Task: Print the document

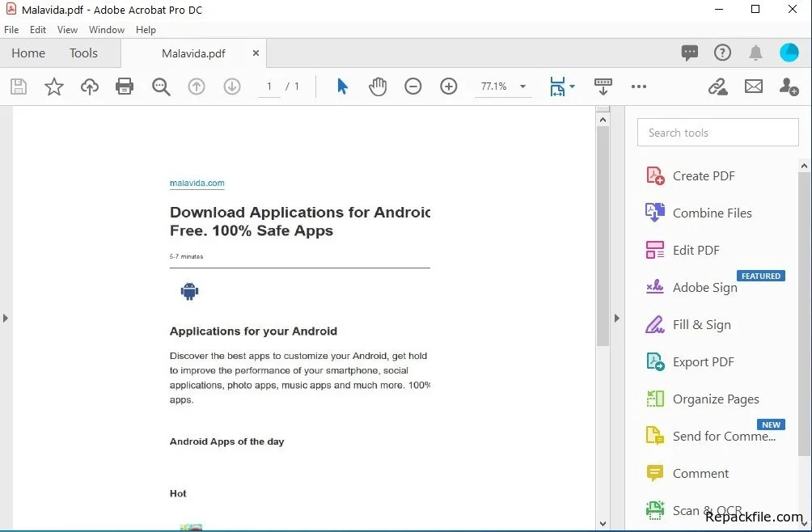Action: 125,87
